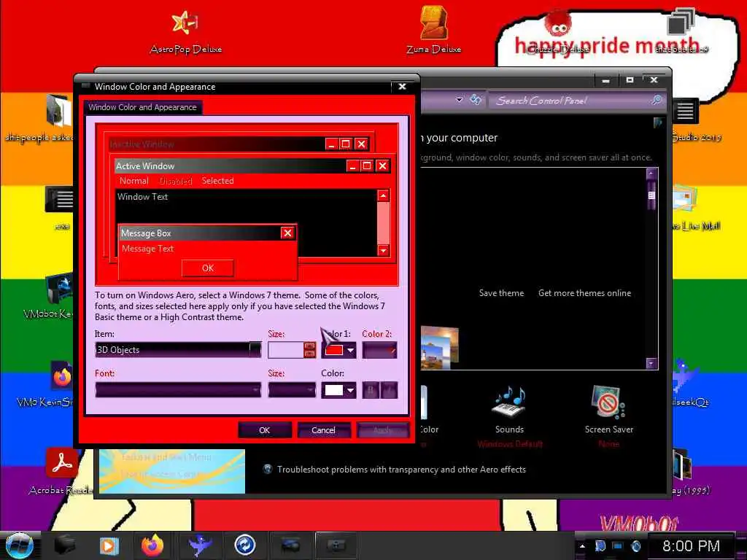Click preview Window Text scrollbar up arrow
Screen dimensions: 747x560
[x=384, y=195]
